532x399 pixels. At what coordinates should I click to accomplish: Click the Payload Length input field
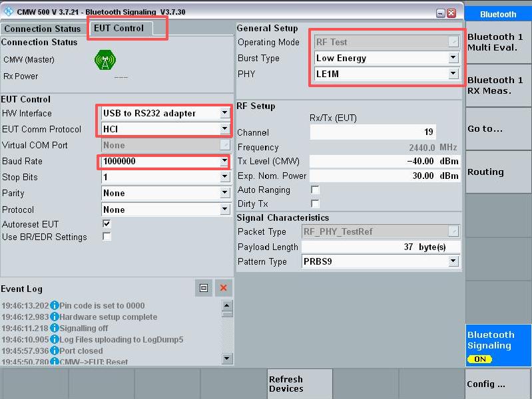381,247
